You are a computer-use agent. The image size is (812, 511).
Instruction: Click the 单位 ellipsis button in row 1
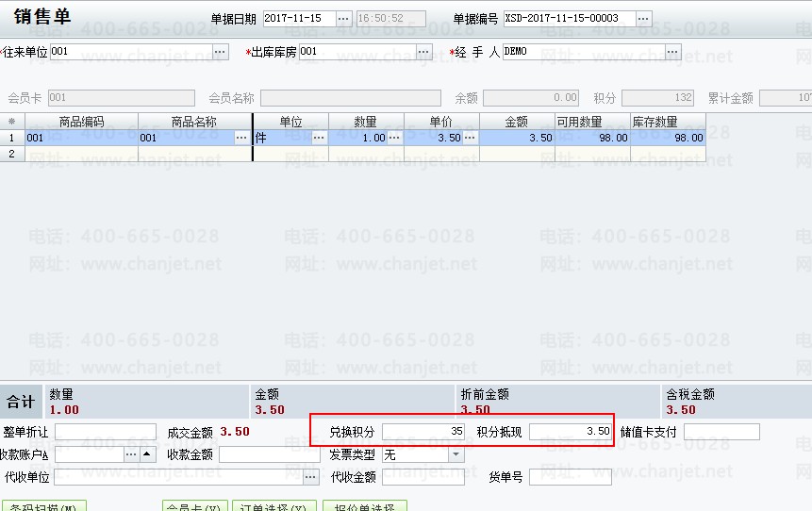click(x=319, y=138)
